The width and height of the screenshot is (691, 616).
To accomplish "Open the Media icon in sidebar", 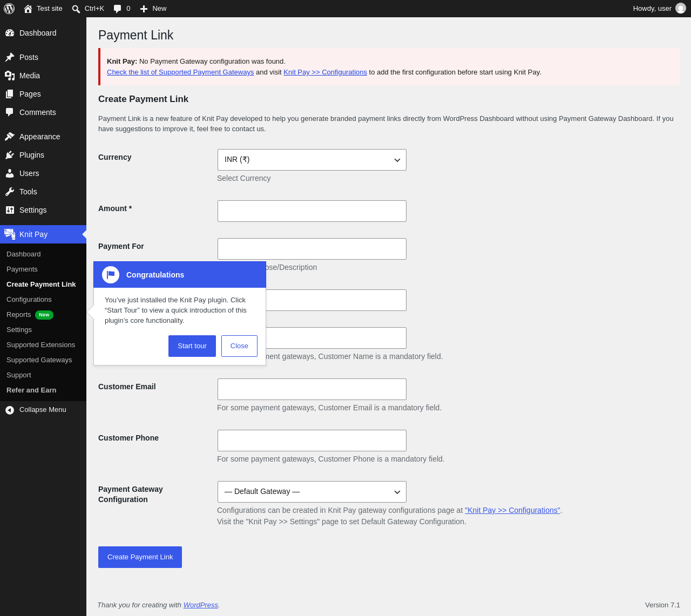I will tap(10, 76).
